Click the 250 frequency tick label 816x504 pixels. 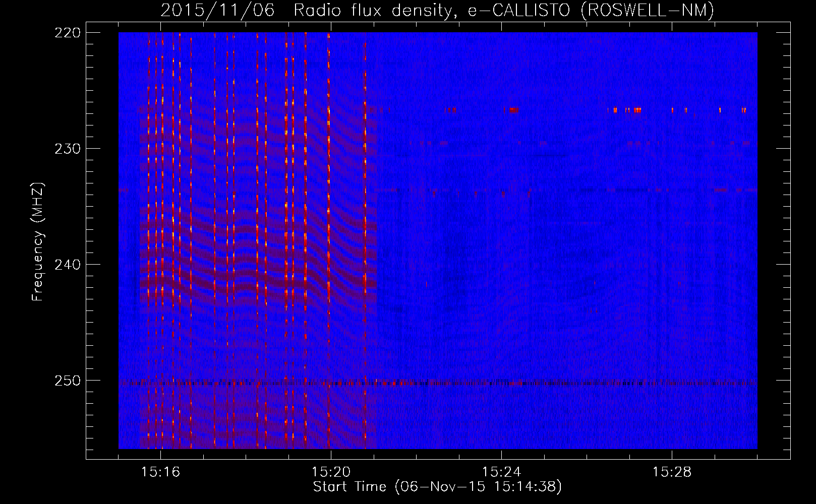pos(67,381)
